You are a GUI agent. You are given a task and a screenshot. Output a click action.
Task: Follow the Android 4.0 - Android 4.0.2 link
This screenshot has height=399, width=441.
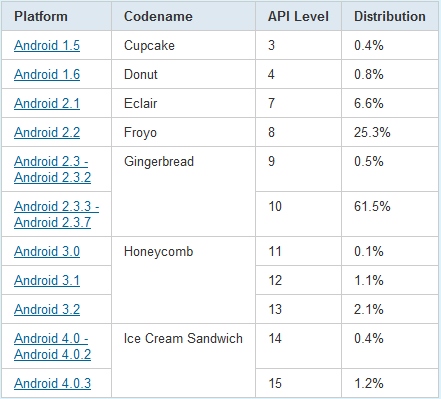click(52, 346)
